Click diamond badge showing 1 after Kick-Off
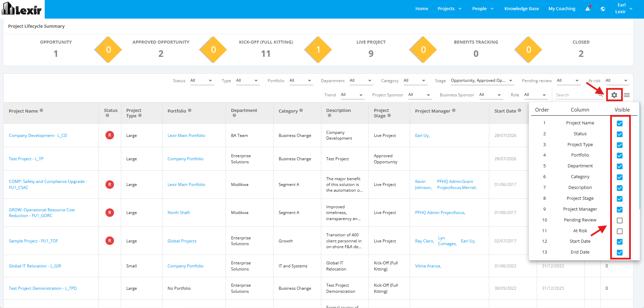The width and height of the screenshot is (644, 308). [x=318, y=50]
